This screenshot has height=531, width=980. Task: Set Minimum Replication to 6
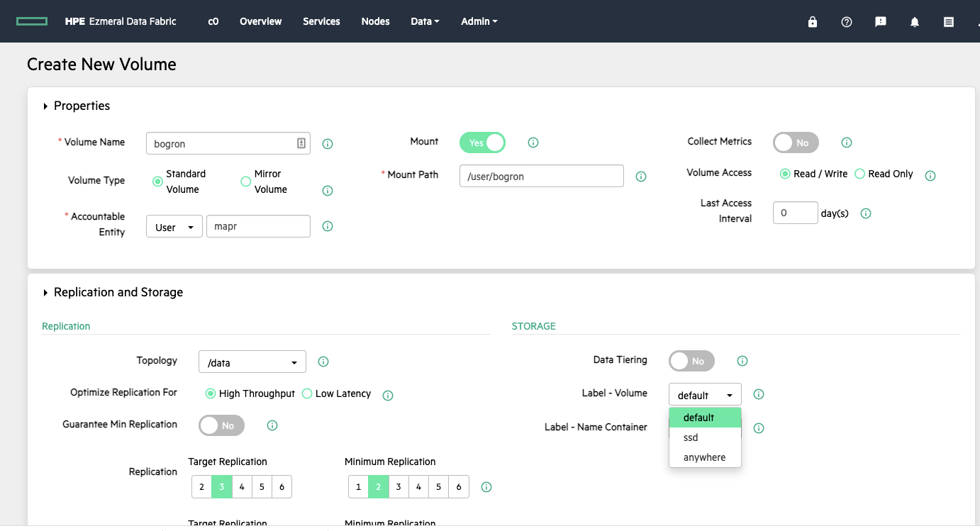[x=459, y=487]
